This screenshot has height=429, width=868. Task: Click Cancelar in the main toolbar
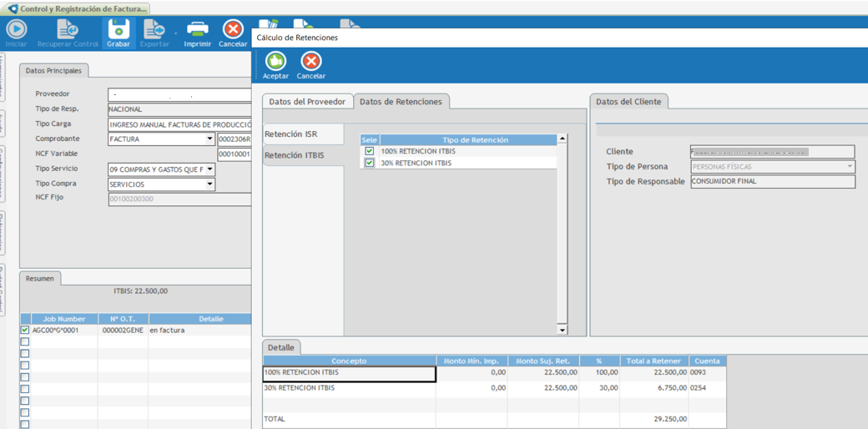point(233,28)
